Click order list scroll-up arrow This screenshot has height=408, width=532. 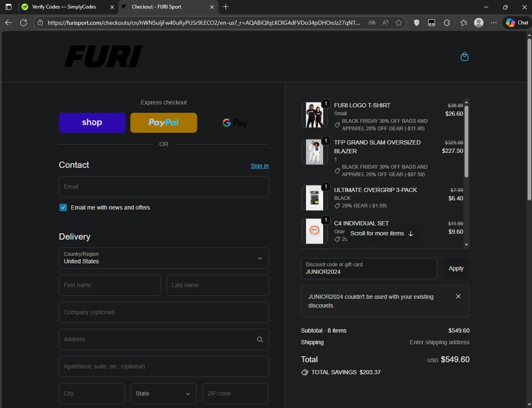(466, 102)
